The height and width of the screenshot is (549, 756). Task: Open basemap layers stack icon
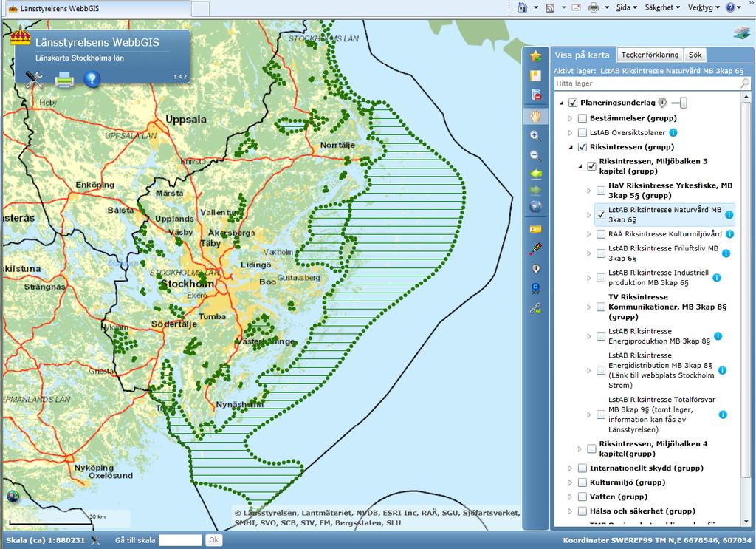click(741, 33)
